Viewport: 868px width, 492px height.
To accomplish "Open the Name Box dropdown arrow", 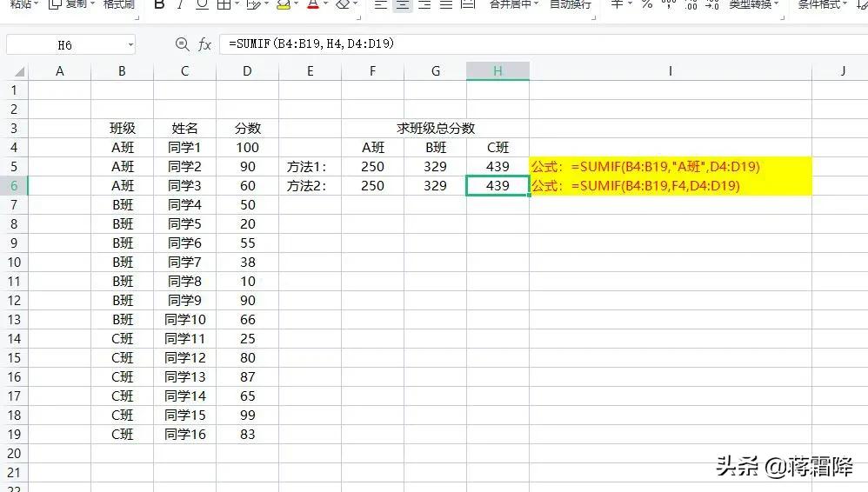I will (130, 45).
